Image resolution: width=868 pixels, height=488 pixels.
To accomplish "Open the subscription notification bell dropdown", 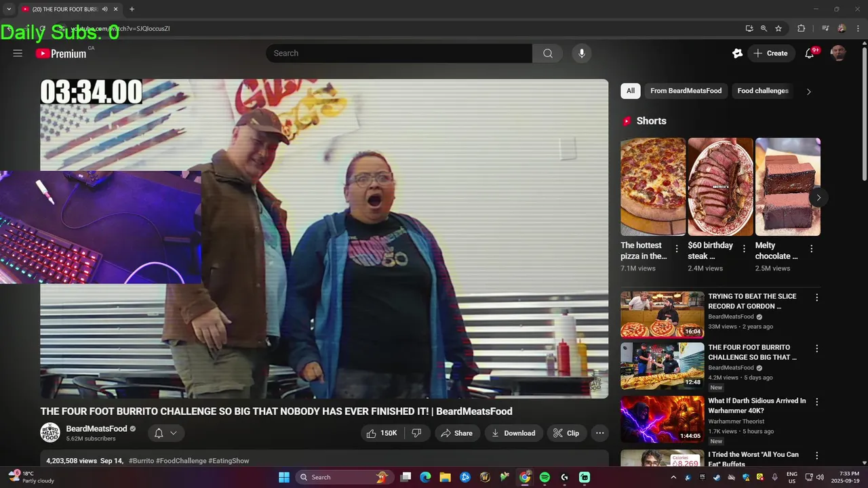I will [165, 433].
